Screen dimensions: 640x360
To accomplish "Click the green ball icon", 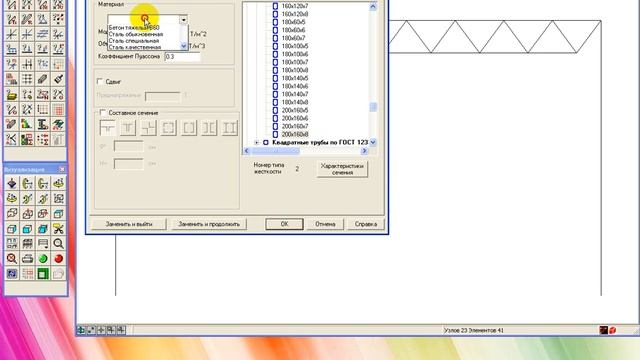I will (43, 258).
